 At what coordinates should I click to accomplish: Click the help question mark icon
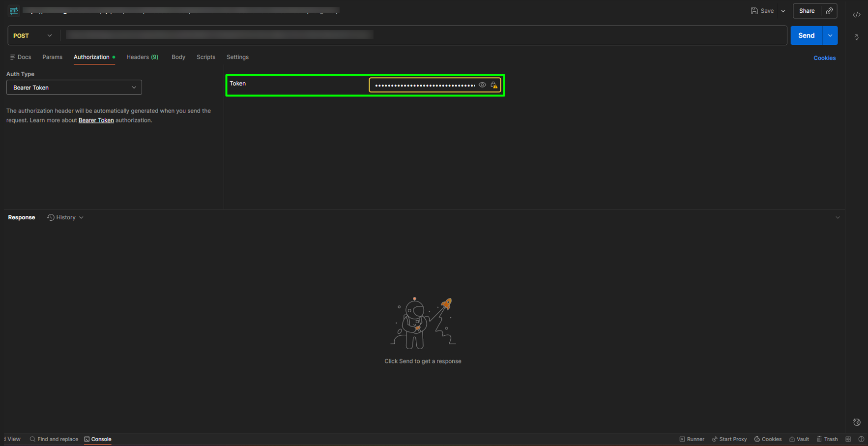pos(861,439)
